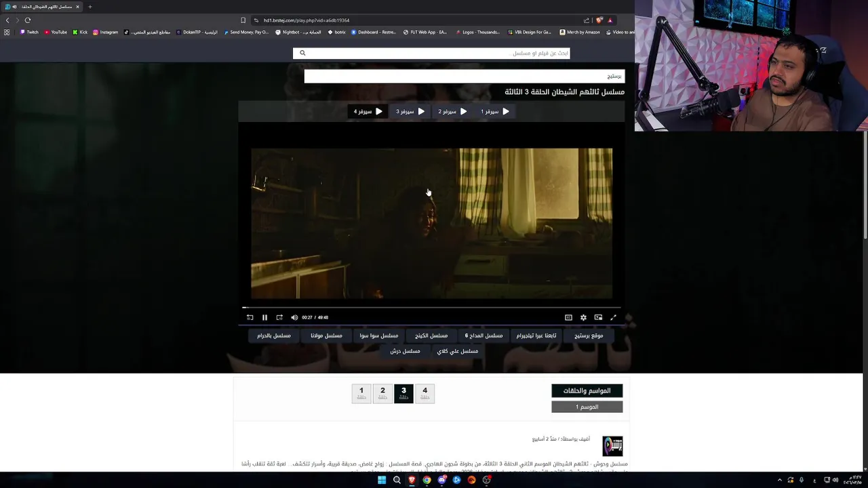Select server 2 (سيرفر 2)

click(x=452, y=111)
